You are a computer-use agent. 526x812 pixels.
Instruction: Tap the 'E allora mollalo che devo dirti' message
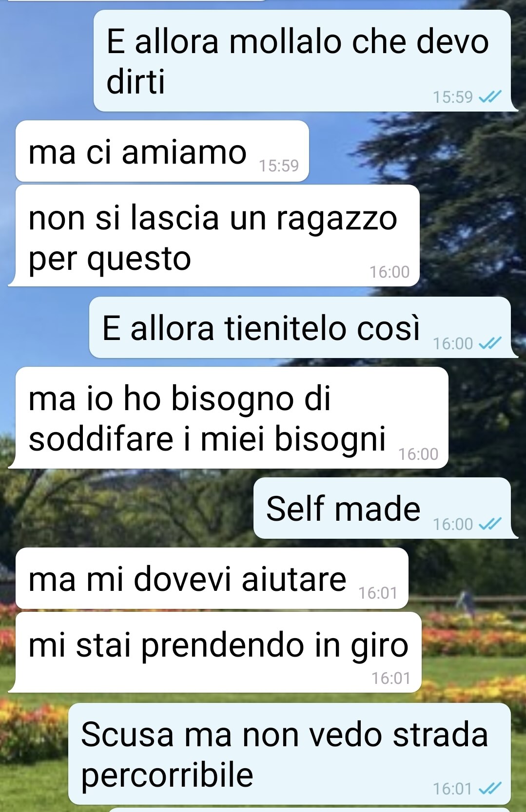coord(302,61)
